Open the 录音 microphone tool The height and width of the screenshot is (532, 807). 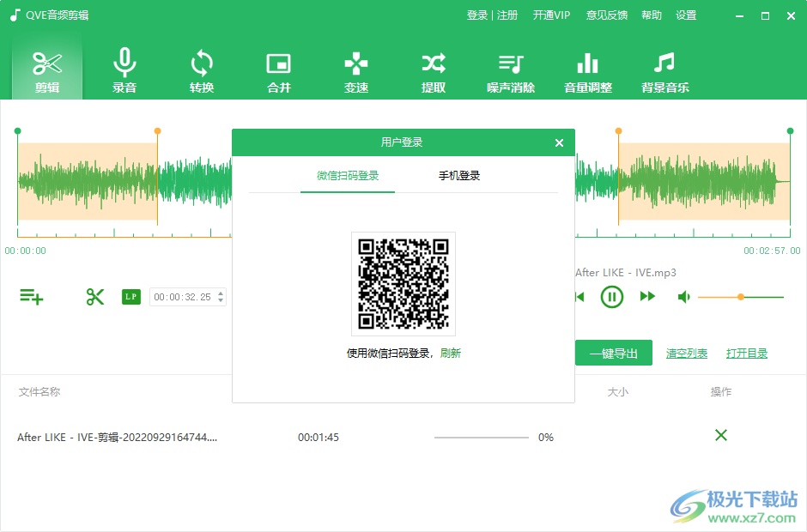pyautogui.click(x=124, y=70)
